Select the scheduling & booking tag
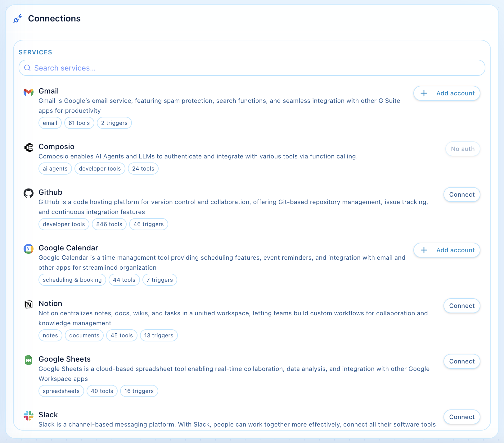The height and width of the screenshot is (443, 504). pos(72,280)
